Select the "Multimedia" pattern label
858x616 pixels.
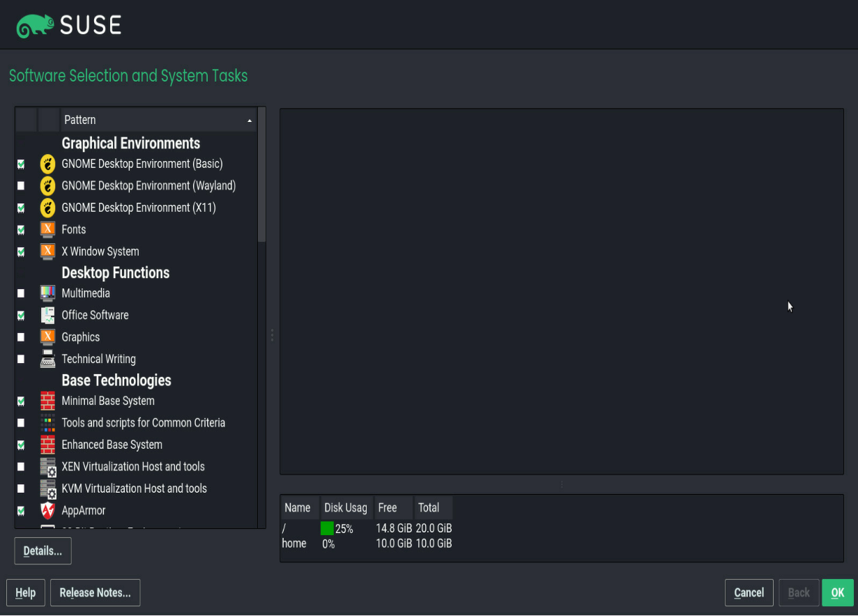86,293
